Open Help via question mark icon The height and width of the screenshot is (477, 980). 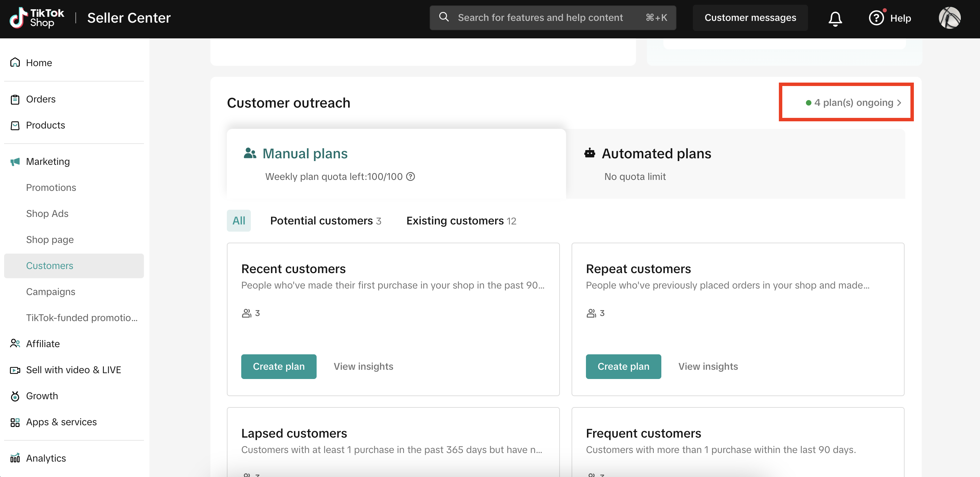pyautogui.click(x=876, y=18)
